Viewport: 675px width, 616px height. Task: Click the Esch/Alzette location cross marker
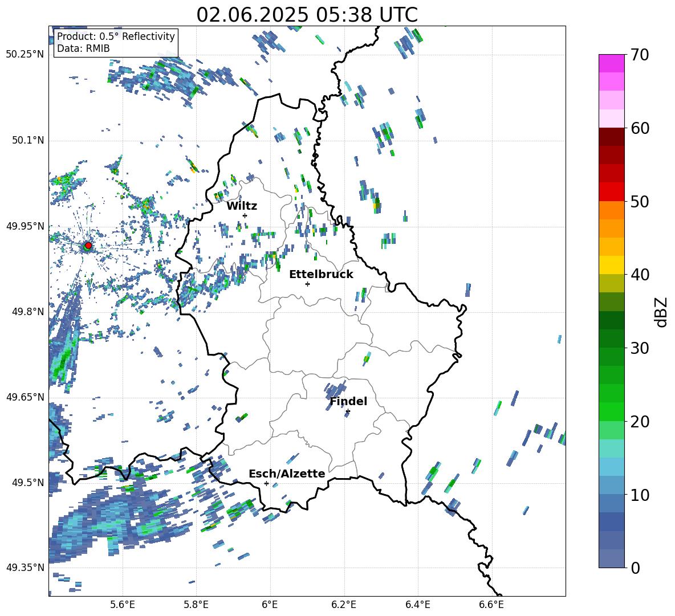[x=266, y=483]
